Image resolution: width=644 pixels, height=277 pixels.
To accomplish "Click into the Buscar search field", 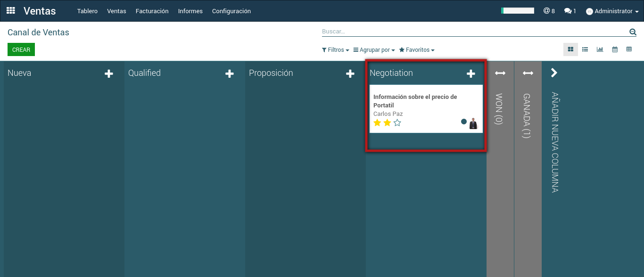I will point(471,32).
